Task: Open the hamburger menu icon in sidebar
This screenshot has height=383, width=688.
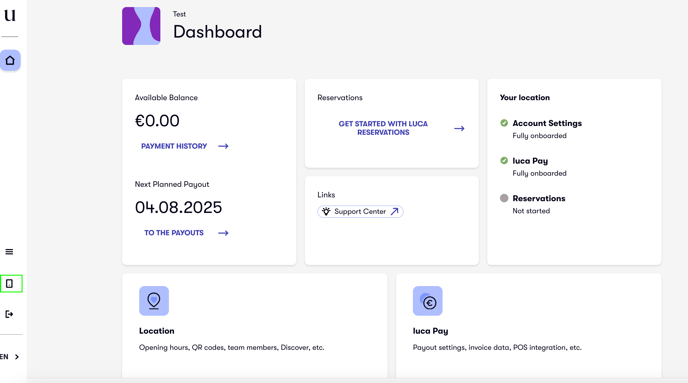Action: tap(9, 252)
